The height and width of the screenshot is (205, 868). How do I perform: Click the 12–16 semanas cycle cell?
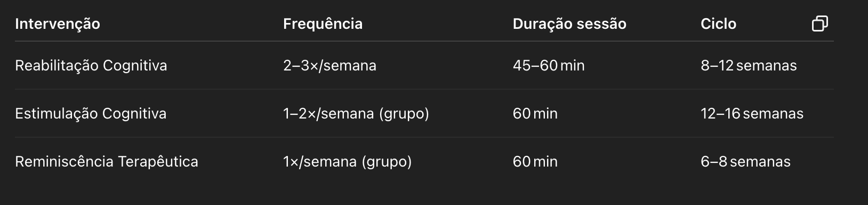[752, 114]
